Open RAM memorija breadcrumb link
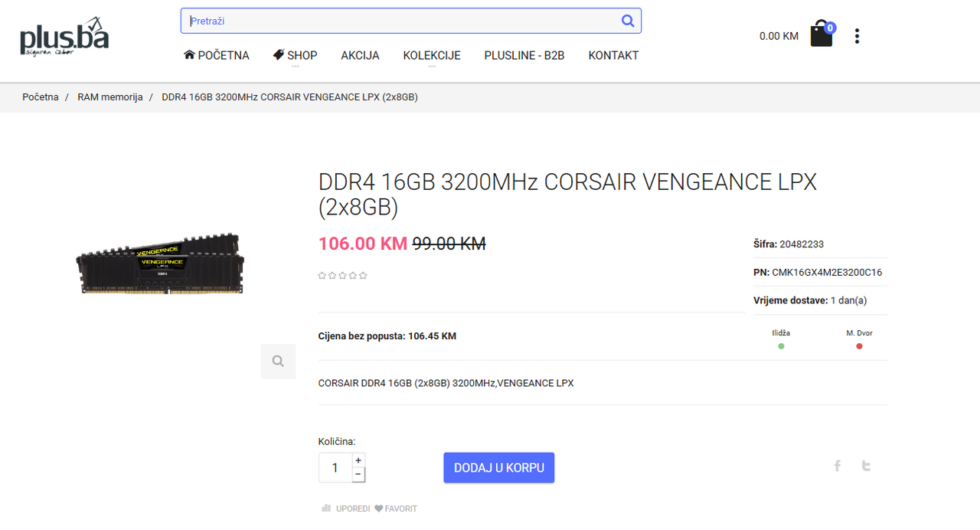Screen dimensions: 980x530 pyautogui.click(x=110, y=97)
